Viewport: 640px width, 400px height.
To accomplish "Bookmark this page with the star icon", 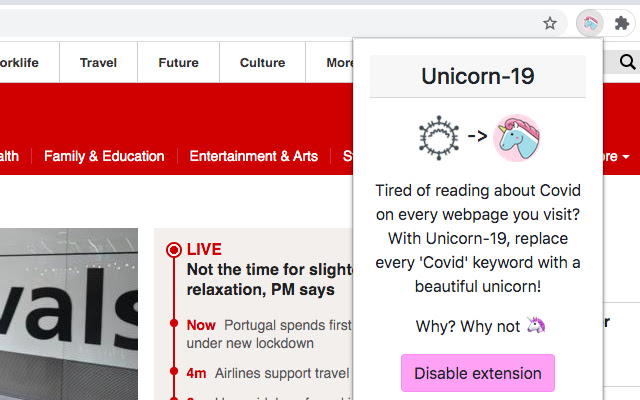I will click(x=550, y=23).
